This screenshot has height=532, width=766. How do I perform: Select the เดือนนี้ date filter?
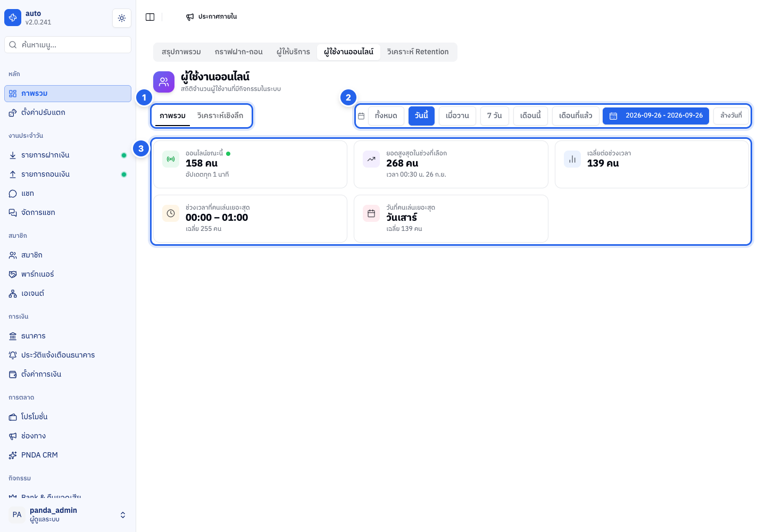pyautogui.click(x=530, y=116)
